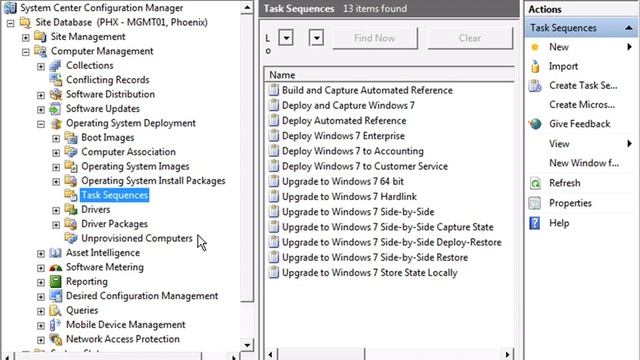Click tree pane scroll up arrow
The width and height of the screenshot is (640, 360).
[x=247, y=7]
